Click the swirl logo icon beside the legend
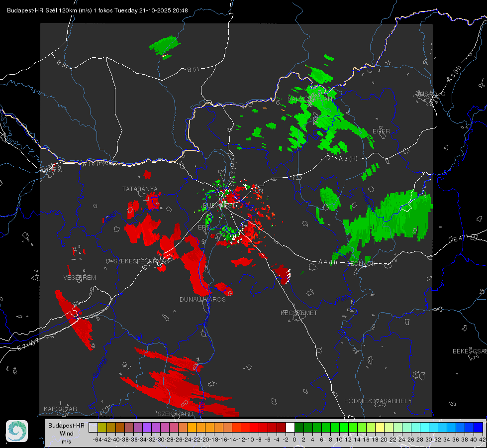This screenshot has height=448, width=487. 17,431
